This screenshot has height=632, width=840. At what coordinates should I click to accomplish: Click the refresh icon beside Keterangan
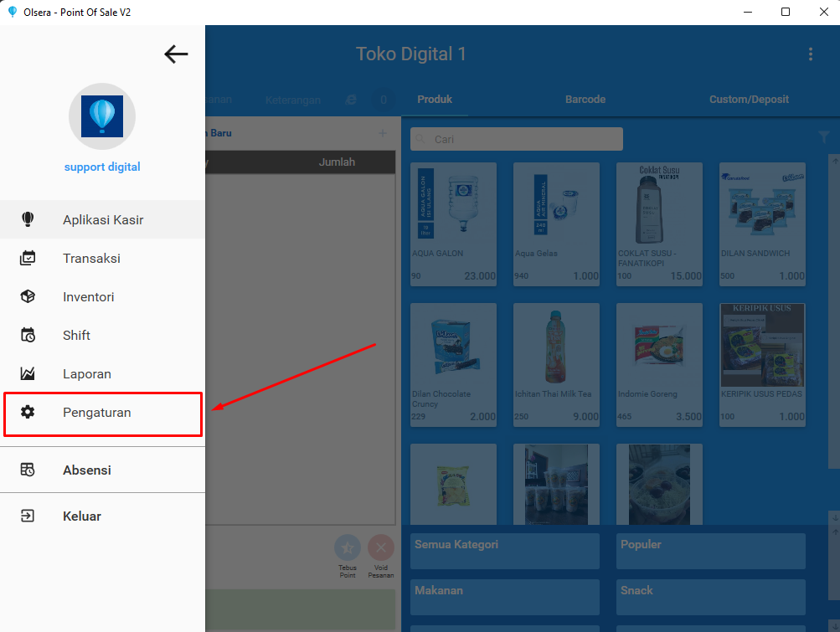click(x=350, y=100)
